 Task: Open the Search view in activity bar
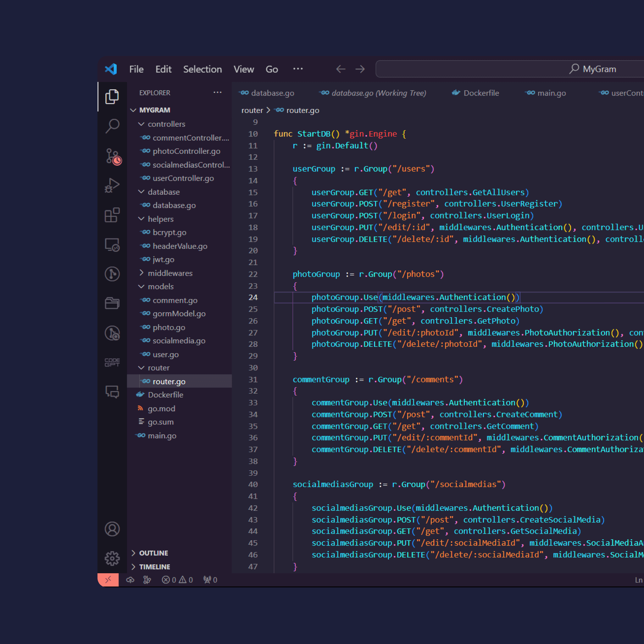pyautogui.click(x=112, y=126)
